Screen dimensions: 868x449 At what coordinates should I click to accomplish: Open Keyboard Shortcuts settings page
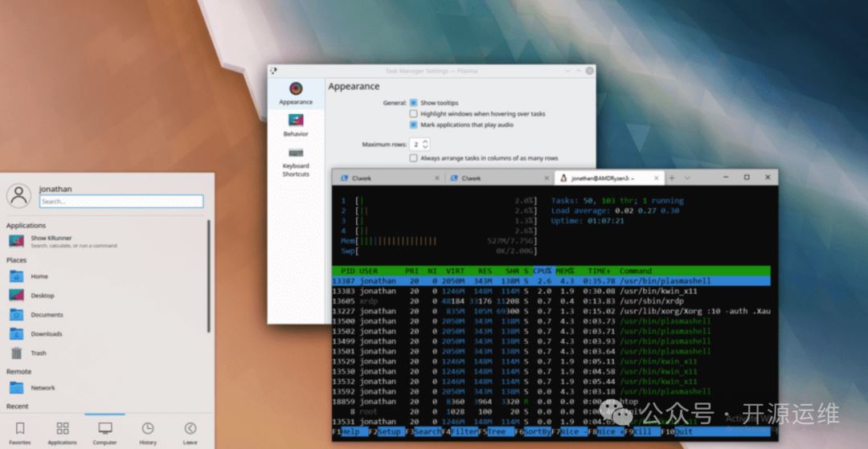[x=296, y=153]
